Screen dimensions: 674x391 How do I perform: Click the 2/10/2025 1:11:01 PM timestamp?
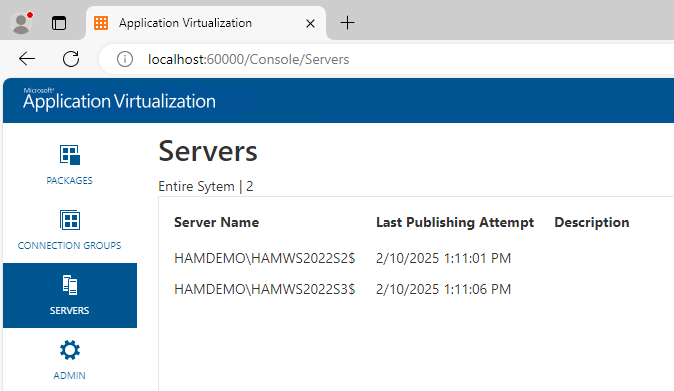coord(444,258)
